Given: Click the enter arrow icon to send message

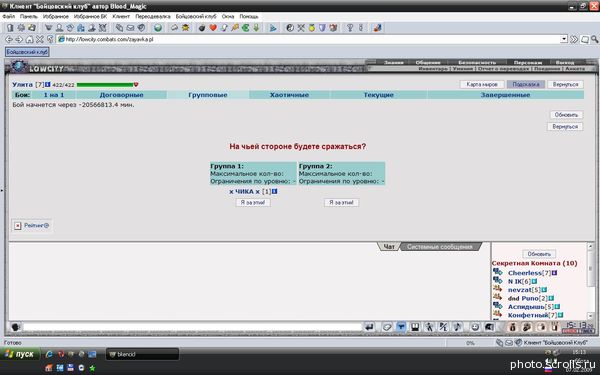Looking at the screenshot, I should tap(369, 327).
